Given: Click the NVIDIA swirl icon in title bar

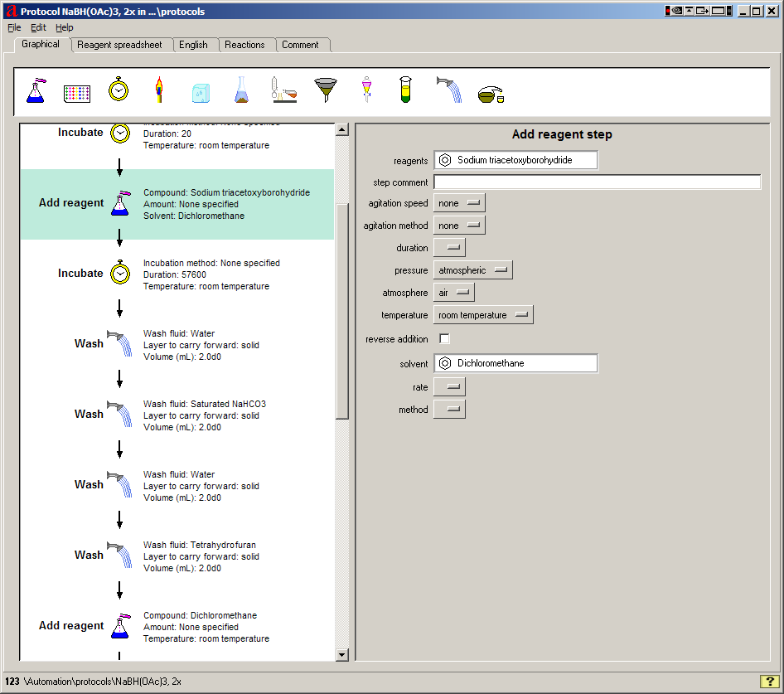Looking at the screenshot, I should coord(677,11).
